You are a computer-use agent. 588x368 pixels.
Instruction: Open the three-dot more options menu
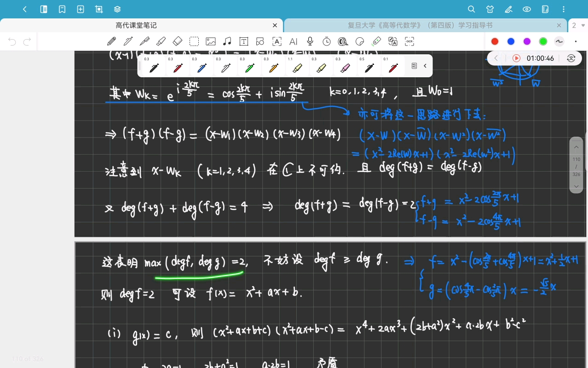tap(564, 9)
